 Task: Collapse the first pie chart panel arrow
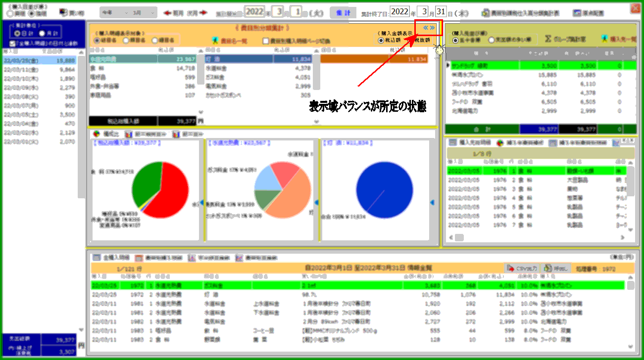tap(201, 202)
